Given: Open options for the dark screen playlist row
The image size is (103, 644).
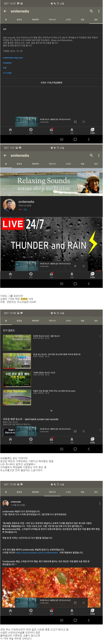Looking at the screenshot, I should pyautogui.click(x=100, y=430).
